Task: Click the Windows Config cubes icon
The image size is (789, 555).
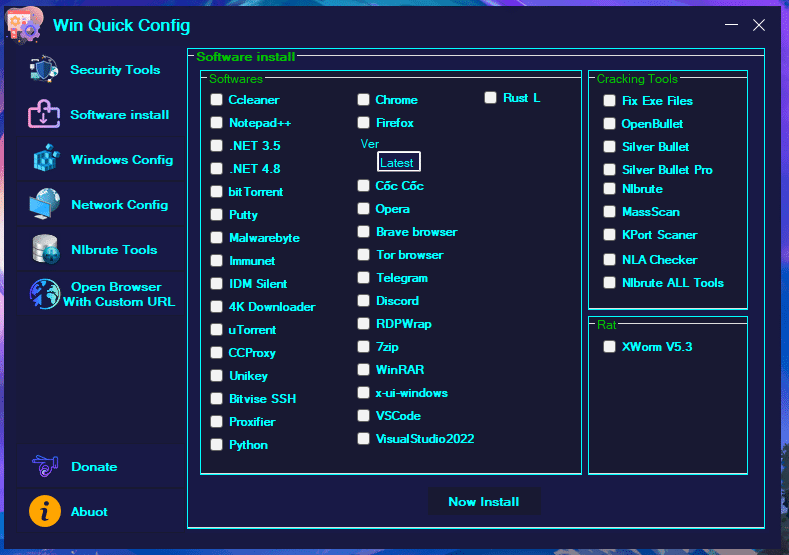Action: click(46, 158)
